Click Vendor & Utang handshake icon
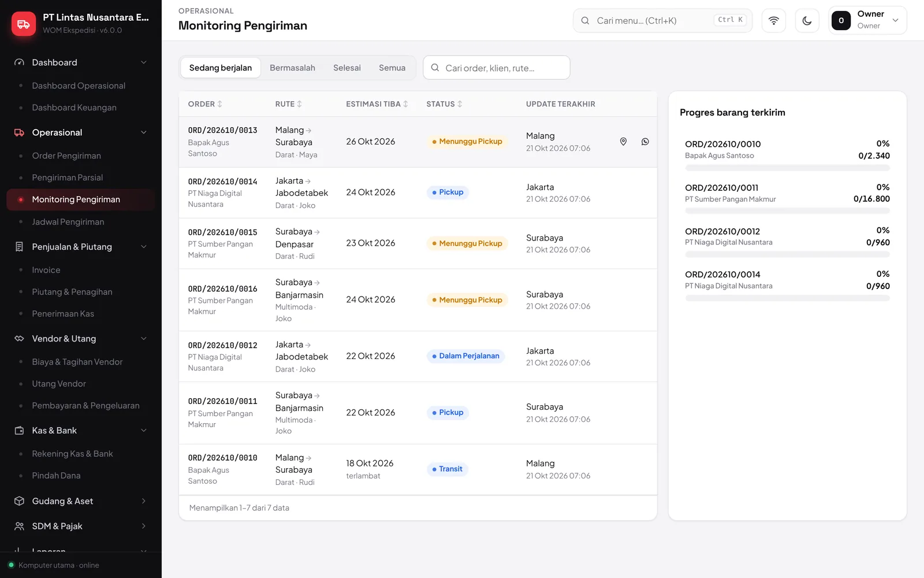 pyautogui.click(x=19, y=339)
